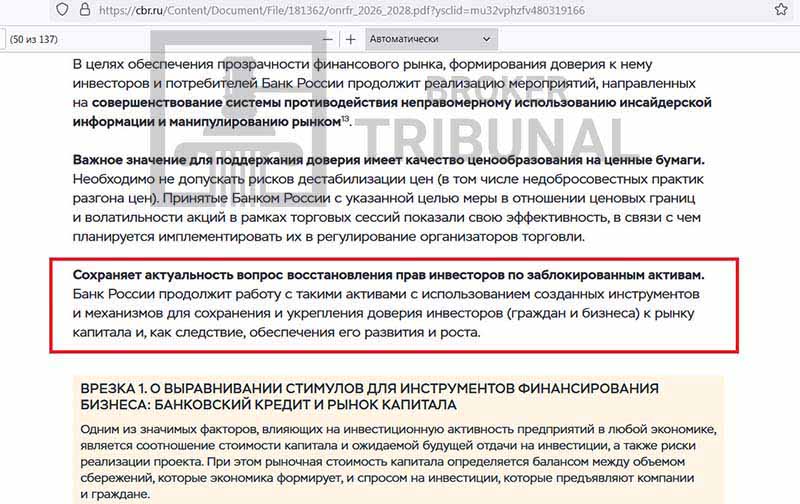Select subheading 'БИЗНЕСА: БАНКОВСКИЙ КРЕДИТ И РЫНОК КАПИТАЛА'
This screenshot has width=800, height=504.
(268, 405)
